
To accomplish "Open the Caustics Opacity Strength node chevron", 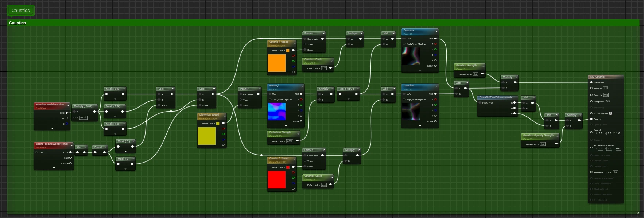I will pos(558,136).
